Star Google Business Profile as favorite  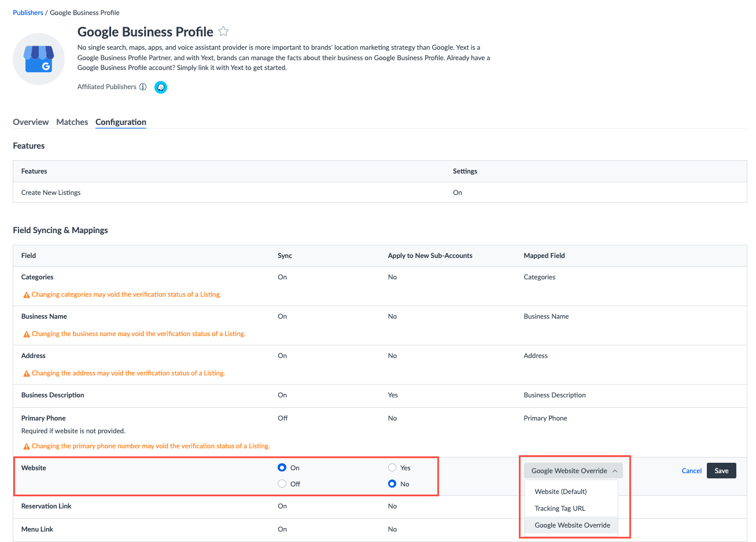pos(223,32)
